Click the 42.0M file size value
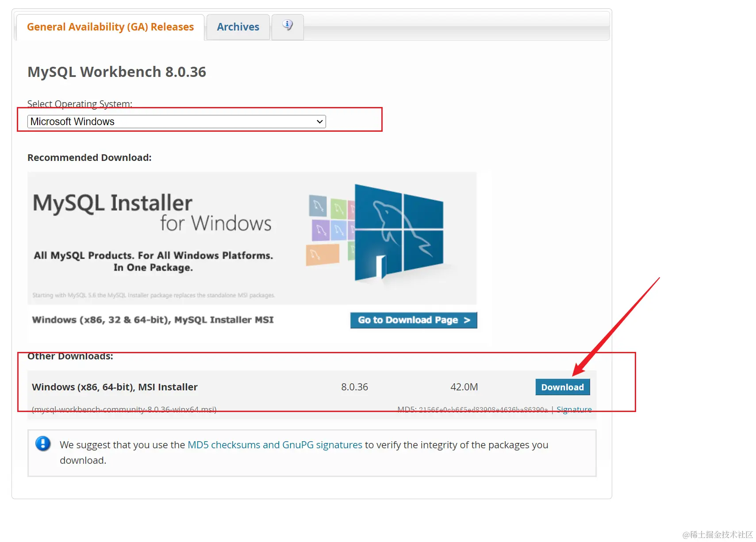 click(x=464, y=387)
